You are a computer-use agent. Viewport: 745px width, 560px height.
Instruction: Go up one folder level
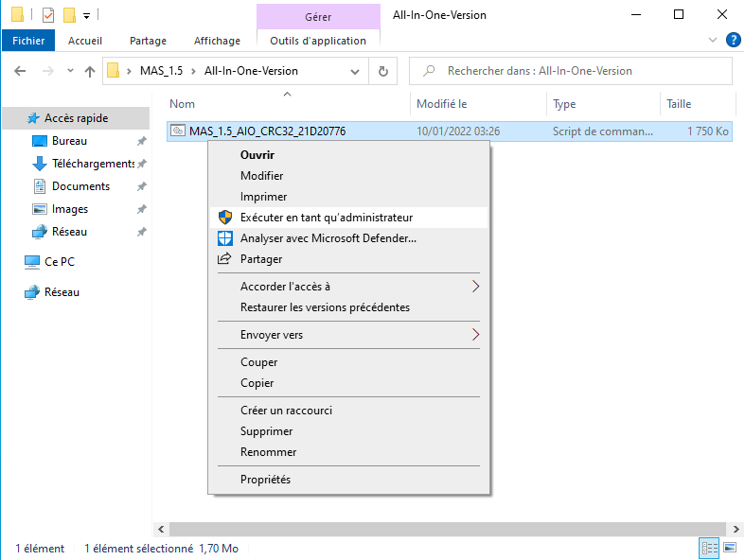(x=90, y=71)
